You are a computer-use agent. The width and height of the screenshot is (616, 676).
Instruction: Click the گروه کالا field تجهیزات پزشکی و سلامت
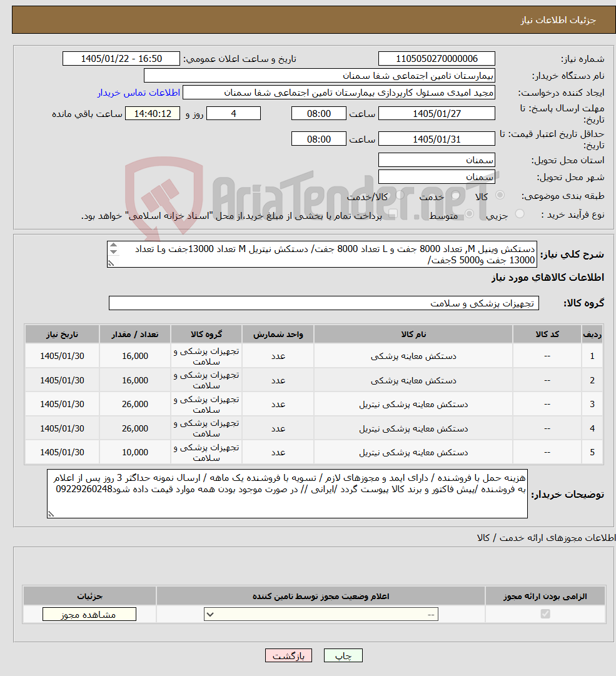pyautogui.click(x=324, y=303)
